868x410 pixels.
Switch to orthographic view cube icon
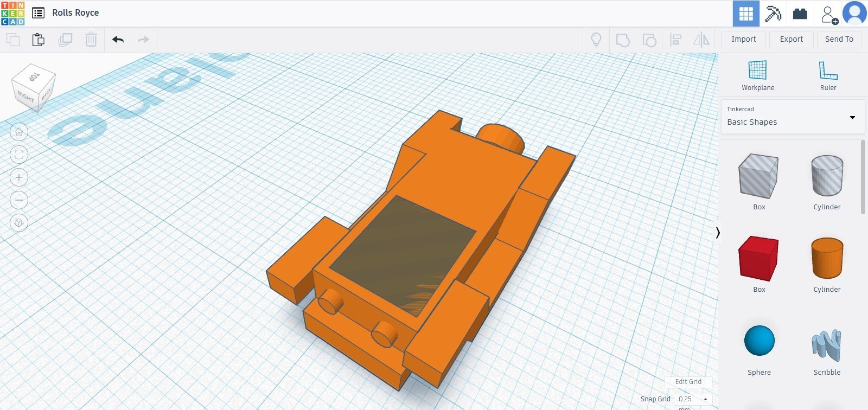click(19, 223)
